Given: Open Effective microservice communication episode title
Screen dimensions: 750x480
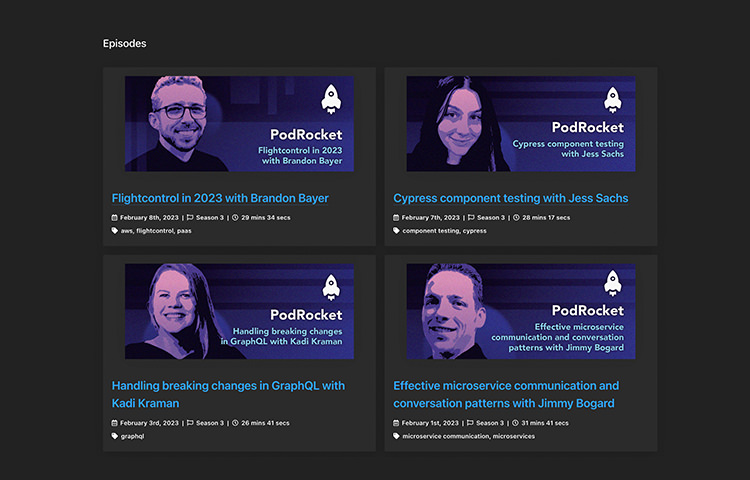Looking at the screenshot, I should click(506, 394).
